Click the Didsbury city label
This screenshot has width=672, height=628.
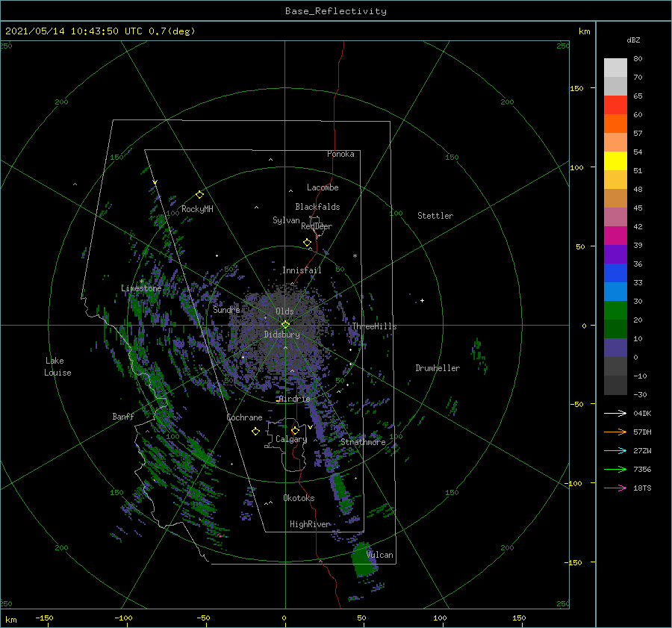click(x=282, y=335)
